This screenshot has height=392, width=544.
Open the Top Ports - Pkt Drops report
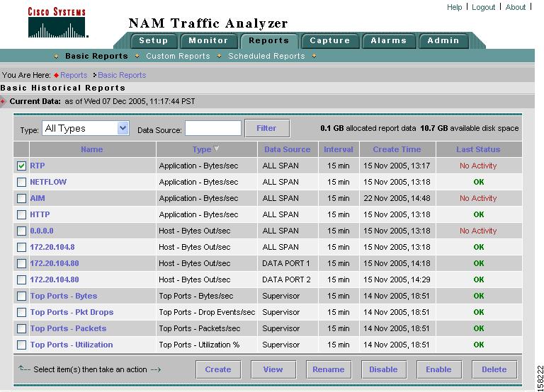tap(72, 312)
